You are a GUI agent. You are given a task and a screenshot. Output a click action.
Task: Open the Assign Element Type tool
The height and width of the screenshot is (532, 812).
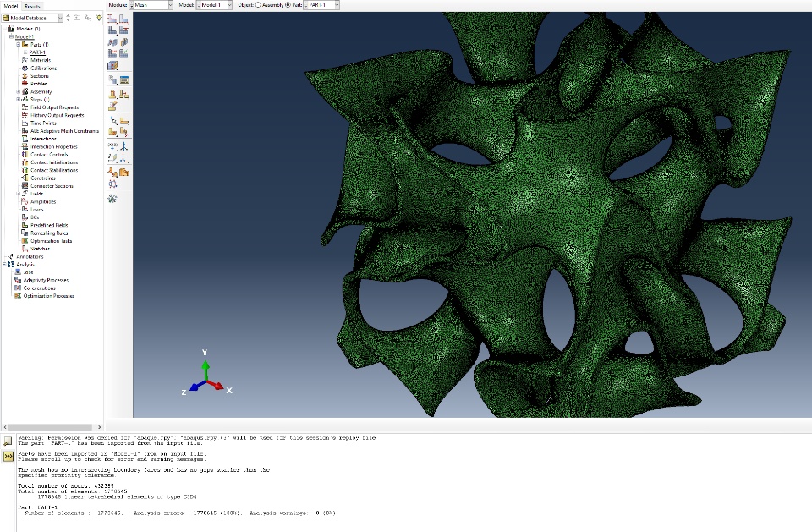pos(123,41)
